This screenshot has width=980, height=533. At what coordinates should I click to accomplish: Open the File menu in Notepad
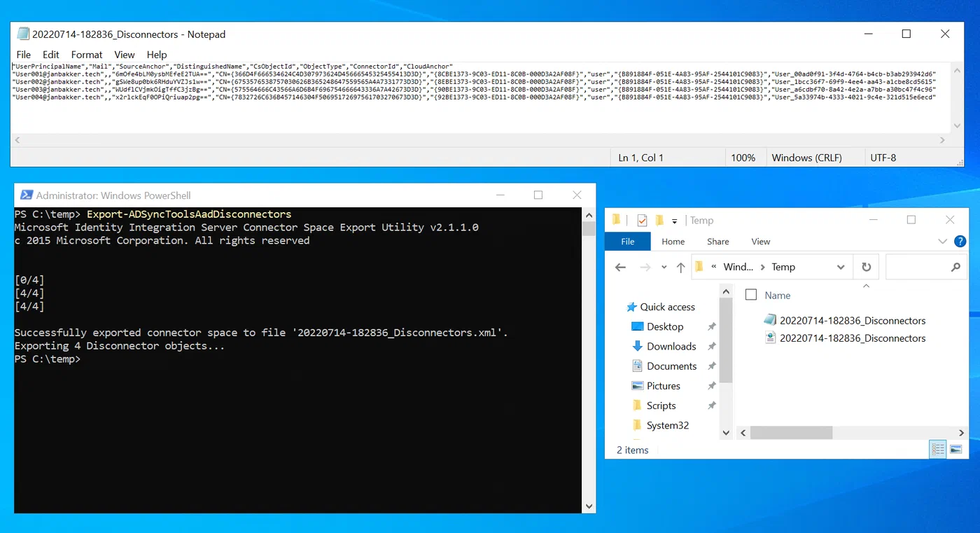point(23,55)
